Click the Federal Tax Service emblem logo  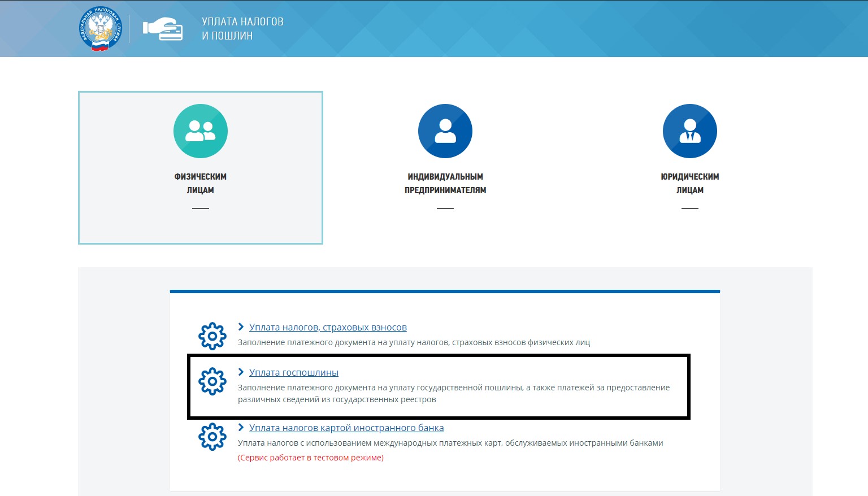pyautogui.click(x=101, y=29)
